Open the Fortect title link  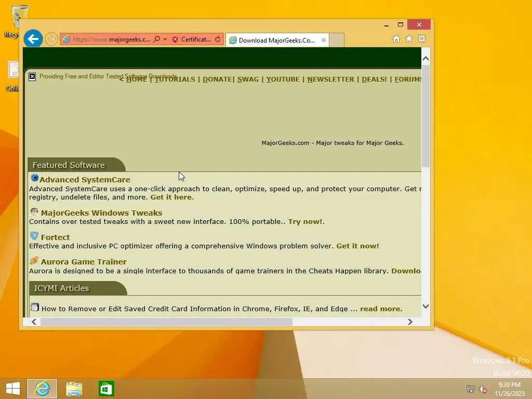pyautogui.click(x=55, y=237)
